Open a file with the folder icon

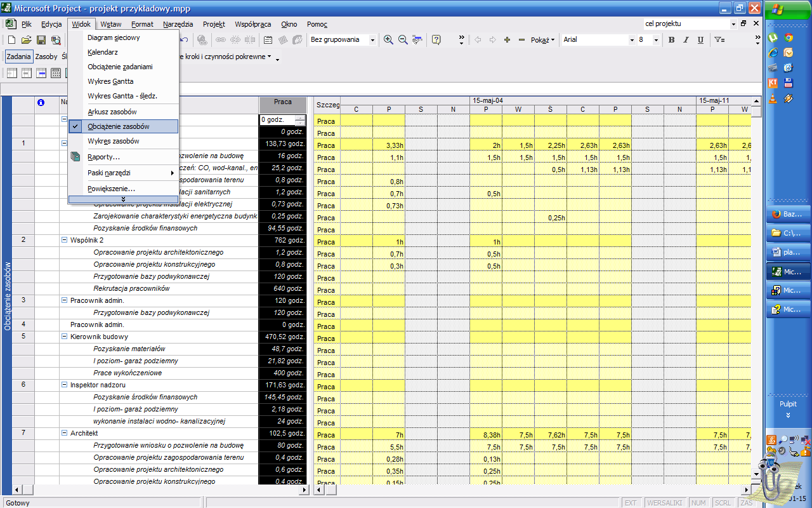pos(26,40)
